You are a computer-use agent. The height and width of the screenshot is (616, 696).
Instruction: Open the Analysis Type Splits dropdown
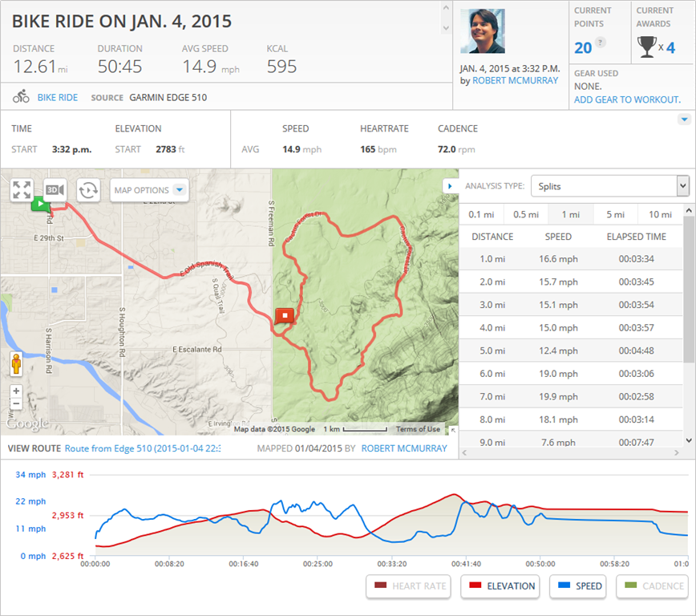[609, 186]
